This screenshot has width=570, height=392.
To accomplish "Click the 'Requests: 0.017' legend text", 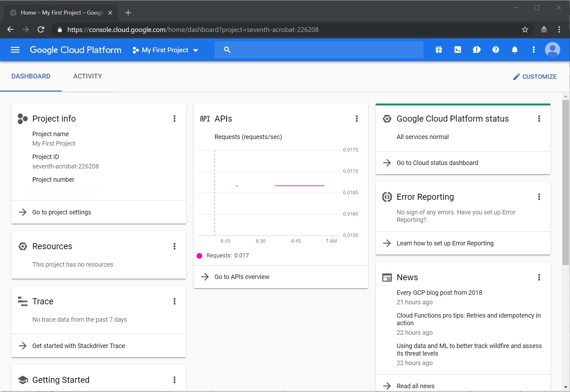I will (228, 256).
